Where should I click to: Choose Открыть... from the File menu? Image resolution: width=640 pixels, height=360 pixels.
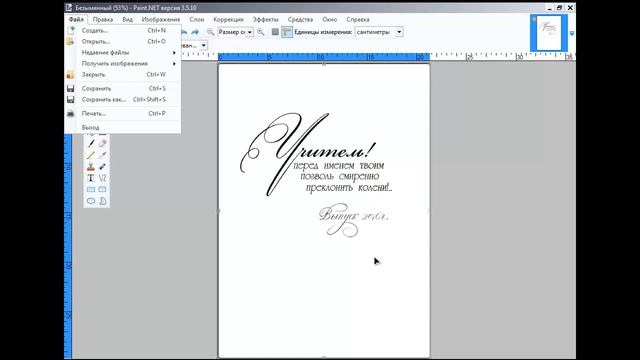(123, 42)
